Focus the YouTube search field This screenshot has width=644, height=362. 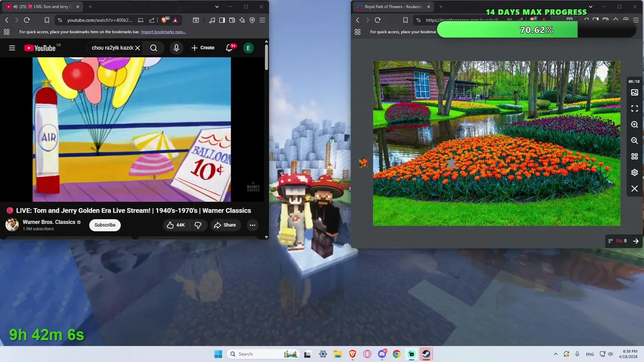112,48
